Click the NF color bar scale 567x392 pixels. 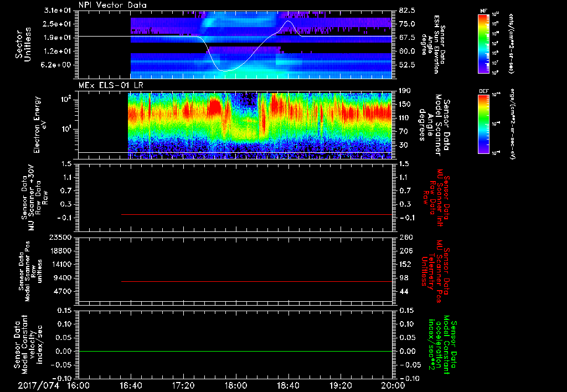pyautogui.click(x=484, y=43)
